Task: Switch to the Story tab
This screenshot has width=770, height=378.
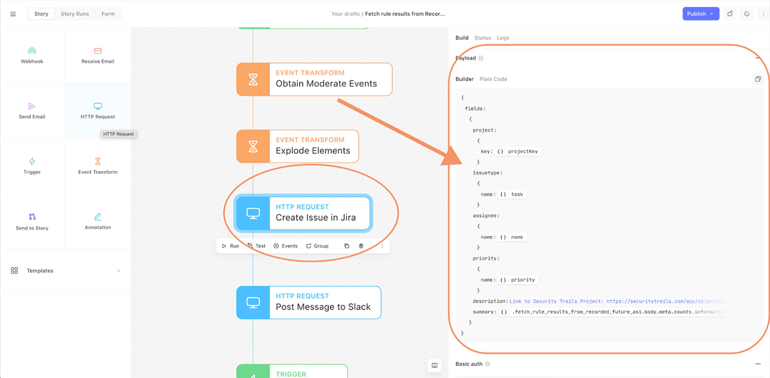Action: (41, 14)
